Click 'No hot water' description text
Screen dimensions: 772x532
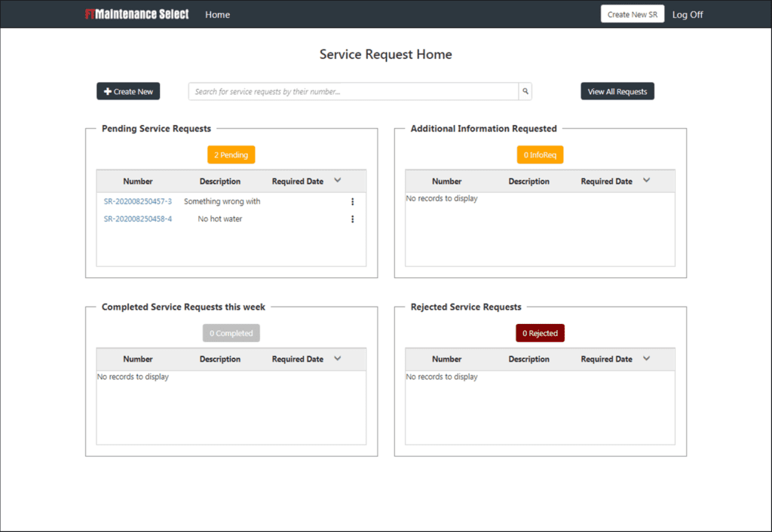tap(220, 219)
